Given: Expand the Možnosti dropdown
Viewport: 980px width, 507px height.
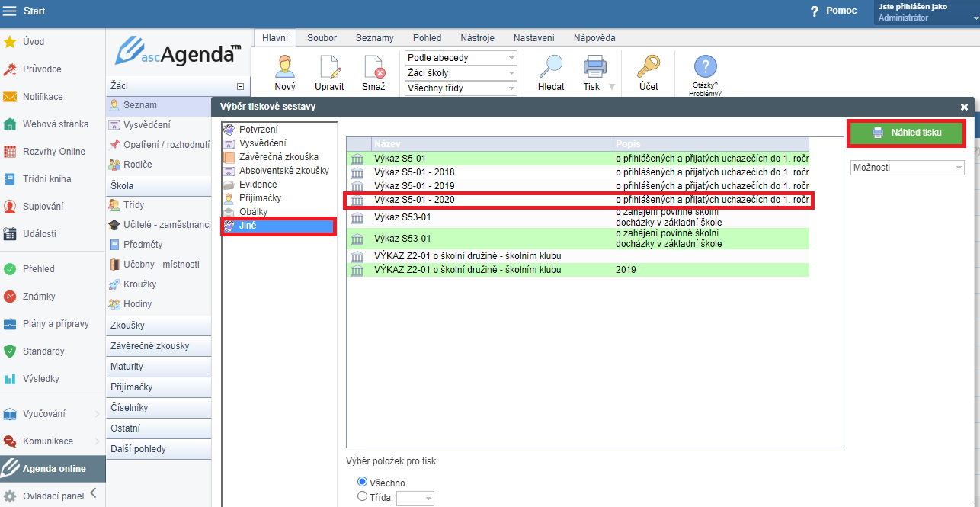Looking at the screenshot, I should coord(907,168).
